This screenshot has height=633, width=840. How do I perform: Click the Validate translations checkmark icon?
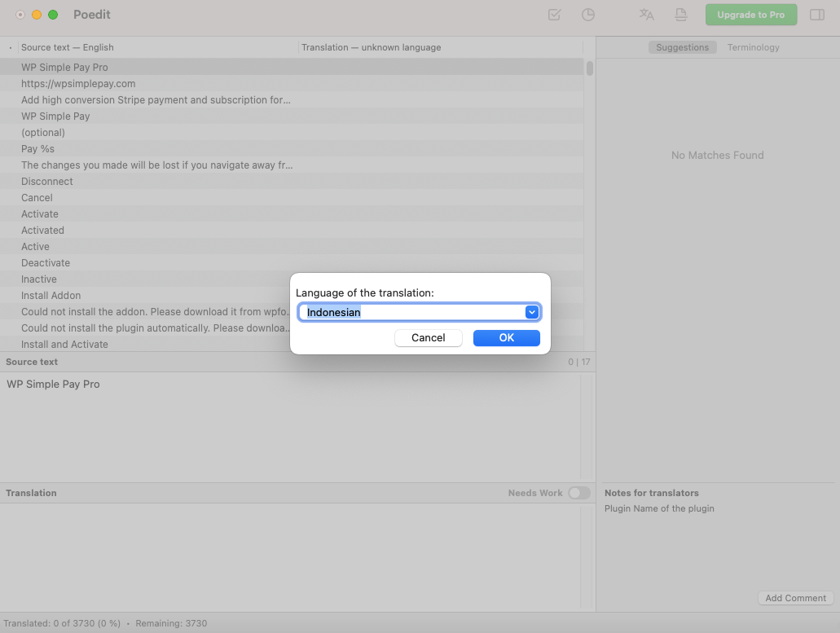coord(554,15)
